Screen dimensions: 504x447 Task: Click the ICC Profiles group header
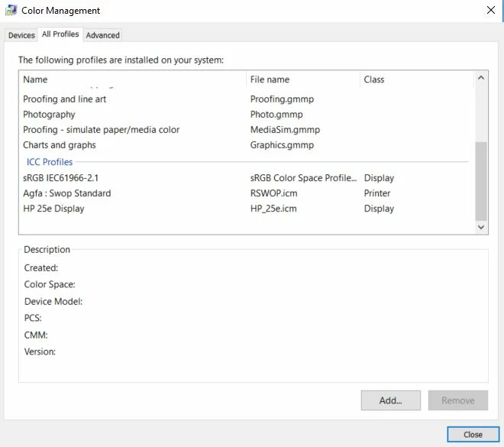click(50, 162)
